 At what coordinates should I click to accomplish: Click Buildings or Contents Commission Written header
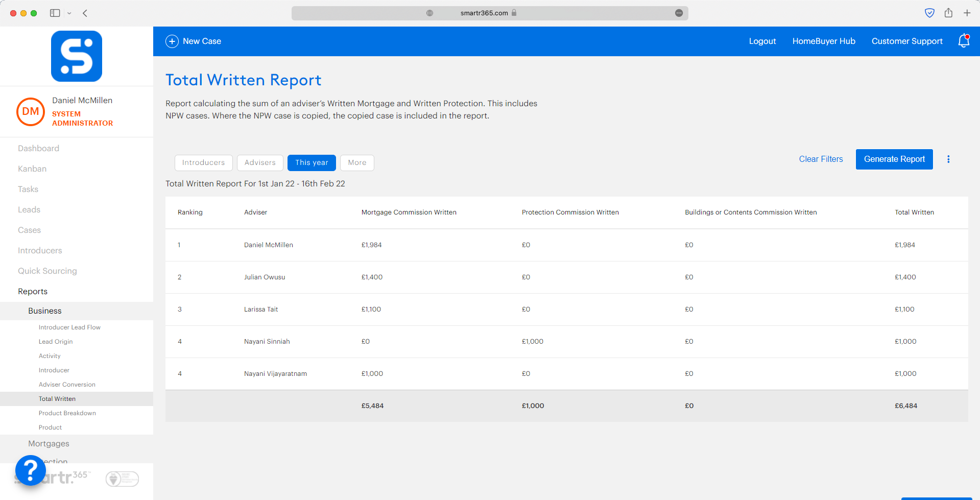tap(751, 212)
